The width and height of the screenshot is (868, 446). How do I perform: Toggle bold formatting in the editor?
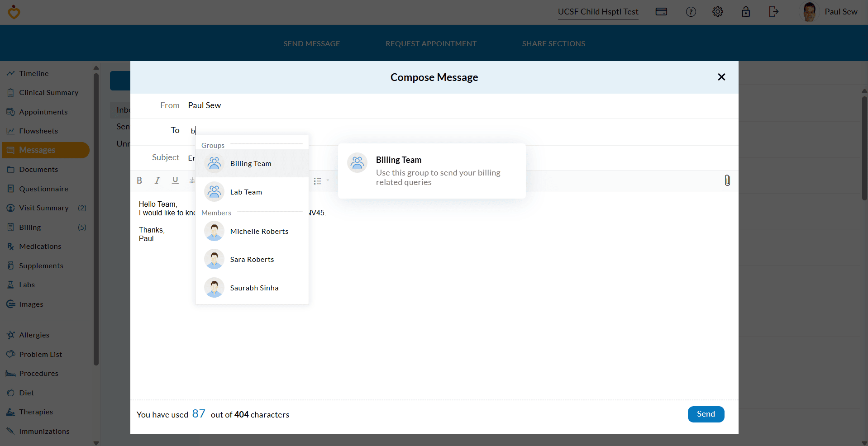tap(139, 180)
